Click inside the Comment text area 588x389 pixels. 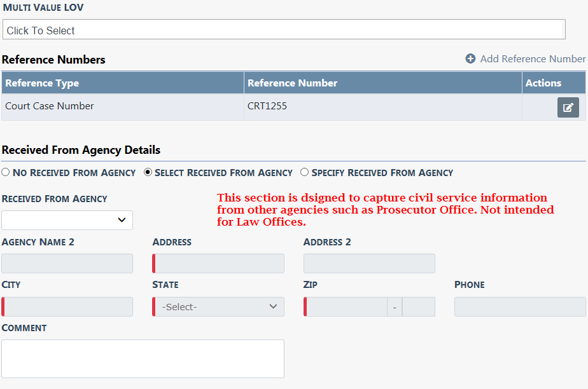point(143,358)
